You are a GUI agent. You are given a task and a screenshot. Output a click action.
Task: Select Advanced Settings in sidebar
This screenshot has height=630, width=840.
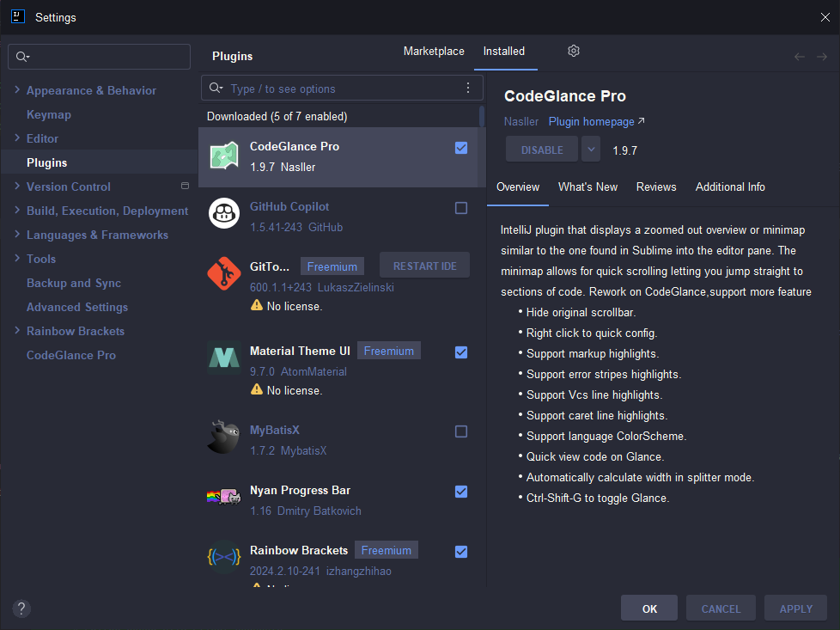(x=77, y=307)
